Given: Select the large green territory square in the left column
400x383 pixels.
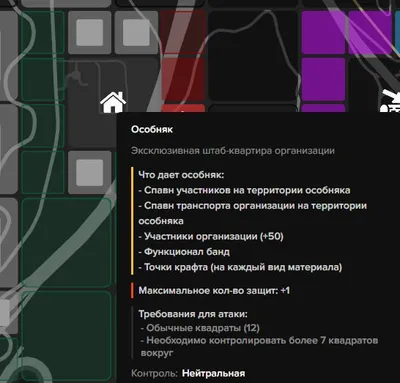Looking at the screenshot, I should pos(66,243).
